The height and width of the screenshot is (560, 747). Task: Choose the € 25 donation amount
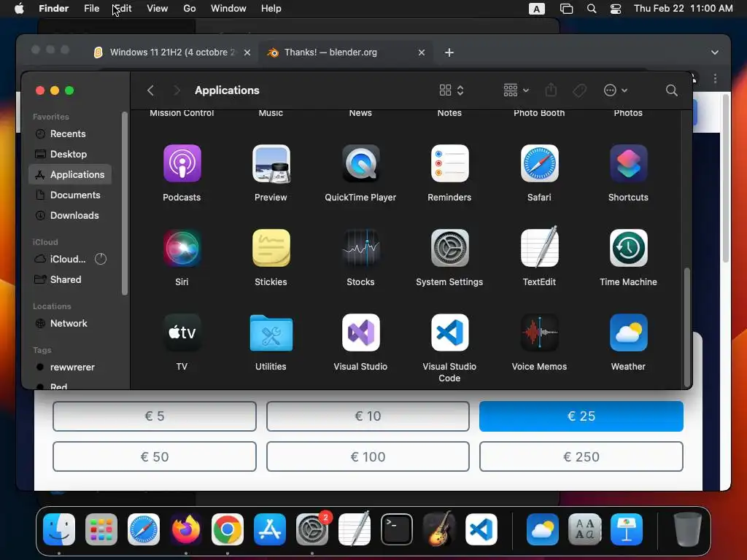point(581,416)
